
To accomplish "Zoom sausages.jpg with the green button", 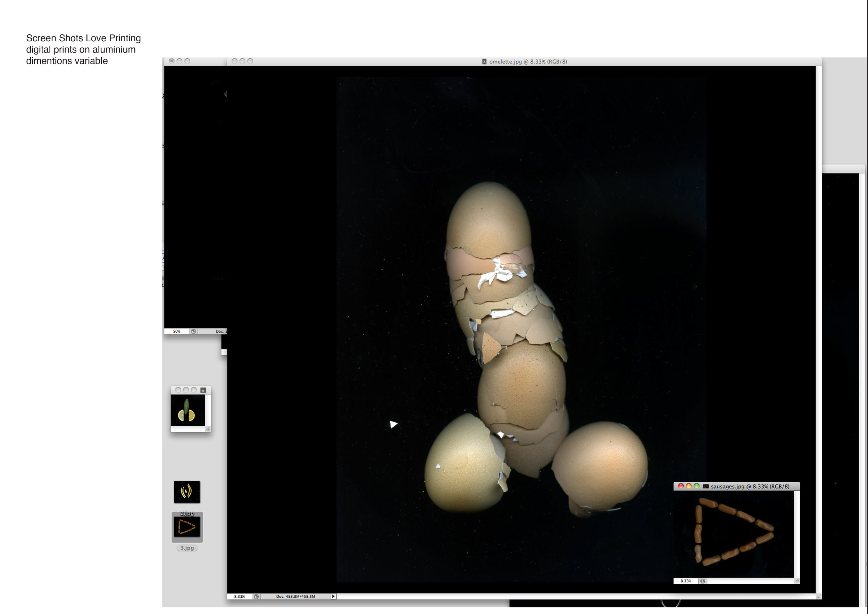I will 696,486.
